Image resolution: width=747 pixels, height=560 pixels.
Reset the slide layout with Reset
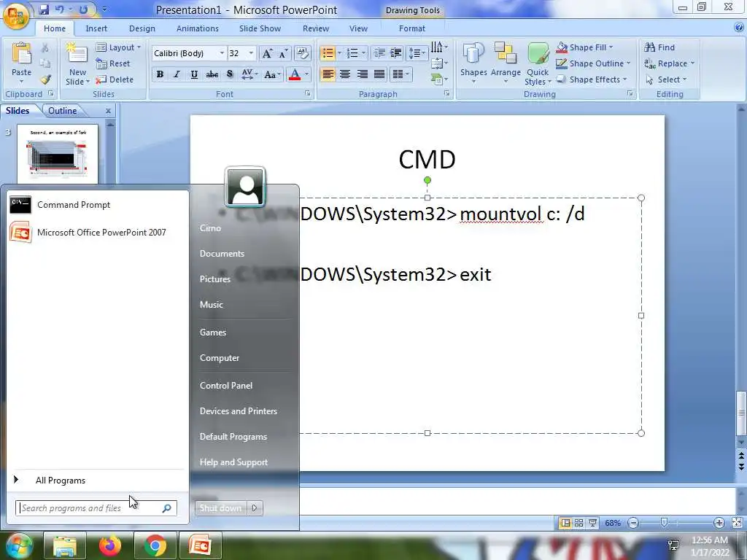[112, 63]
